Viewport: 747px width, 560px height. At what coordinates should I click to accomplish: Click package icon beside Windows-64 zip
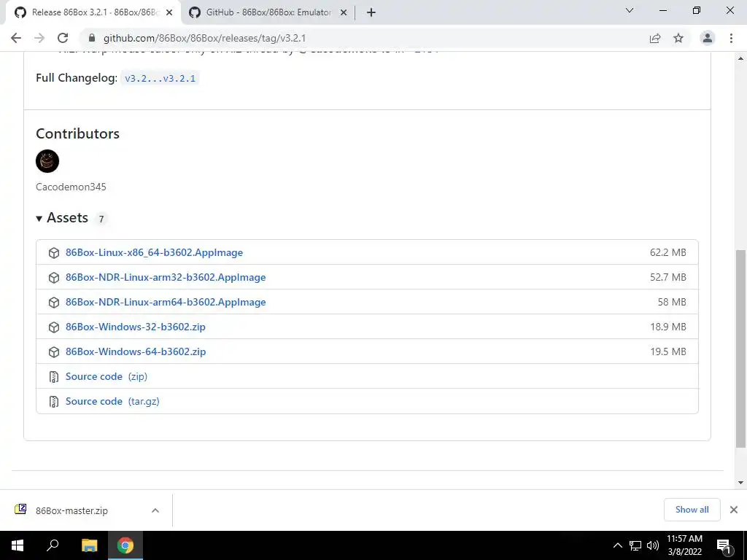coord(54,352)
